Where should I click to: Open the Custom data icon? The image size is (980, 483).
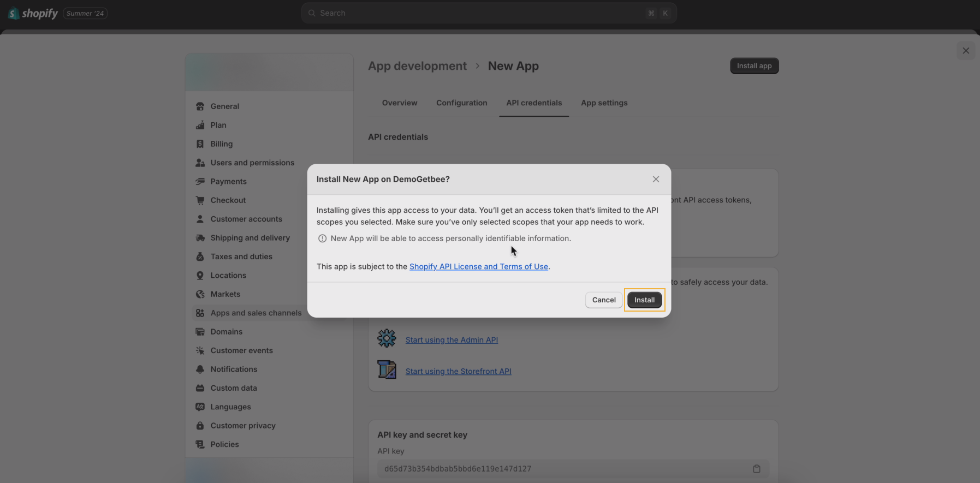[200, 388]
